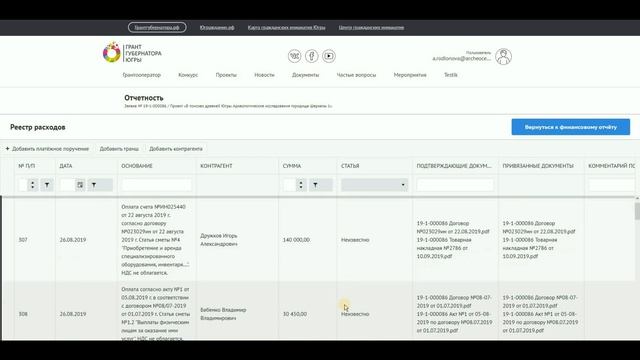Viewport: 640px width, 360px height.
Task: Open the Конкурс menu item
Action: click(x=188, y=75)
